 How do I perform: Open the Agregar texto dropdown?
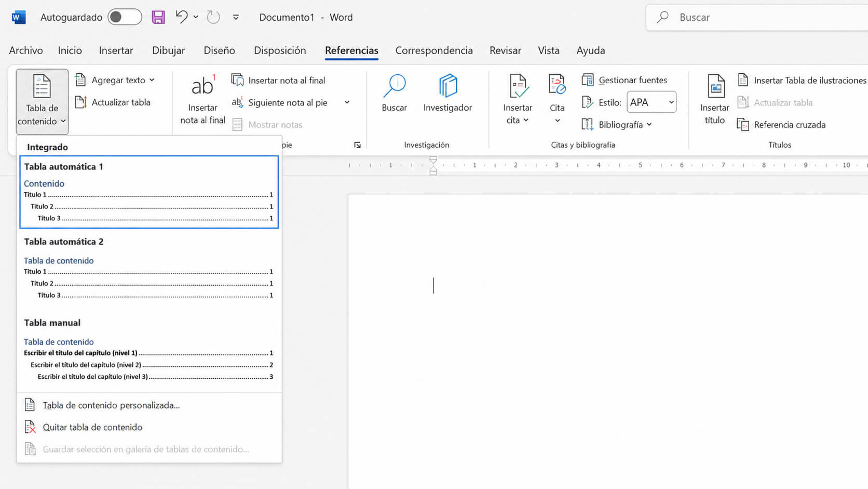pos(115,80)
